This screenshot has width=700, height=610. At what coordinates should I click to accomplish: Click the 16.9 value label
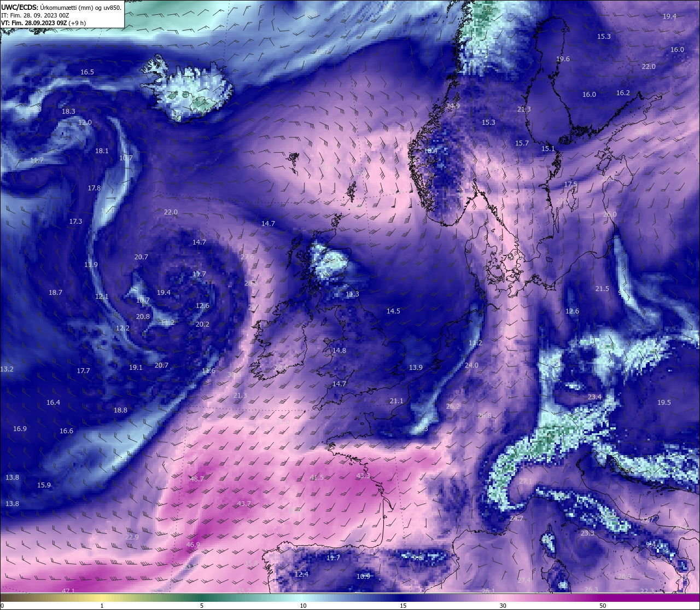[20, 429]
